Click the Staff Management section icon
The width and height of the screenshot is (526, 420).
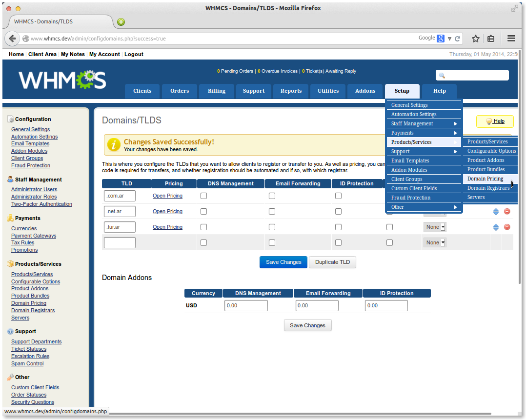(10, 180)
